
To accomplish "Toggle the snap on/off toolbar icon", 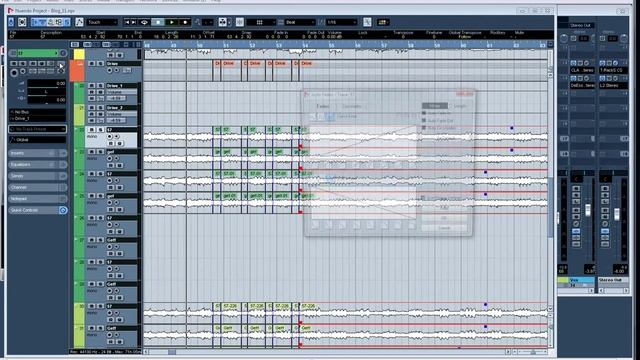I will pyautogui.click(x=240, y=22).
